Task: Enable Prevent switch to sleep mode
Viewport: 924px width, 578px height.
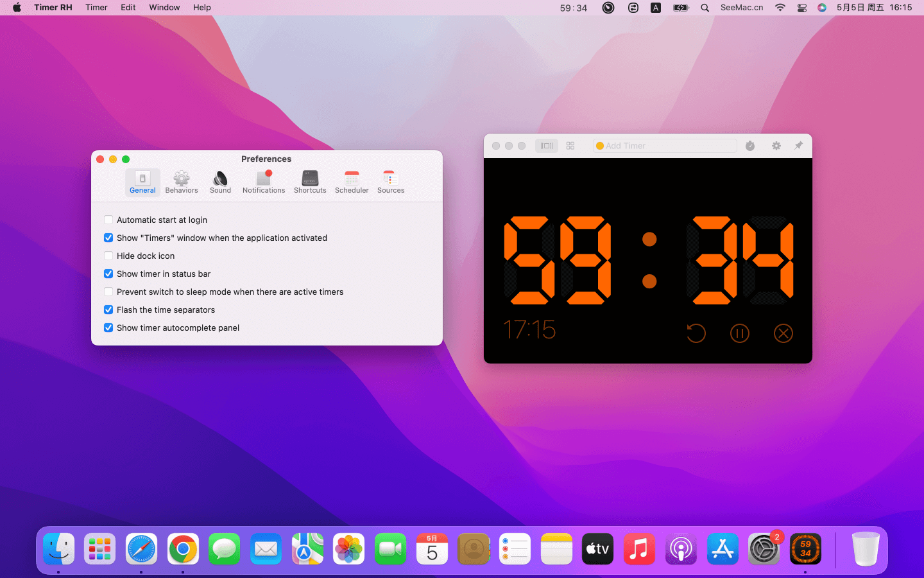Action: pos(108,292)
